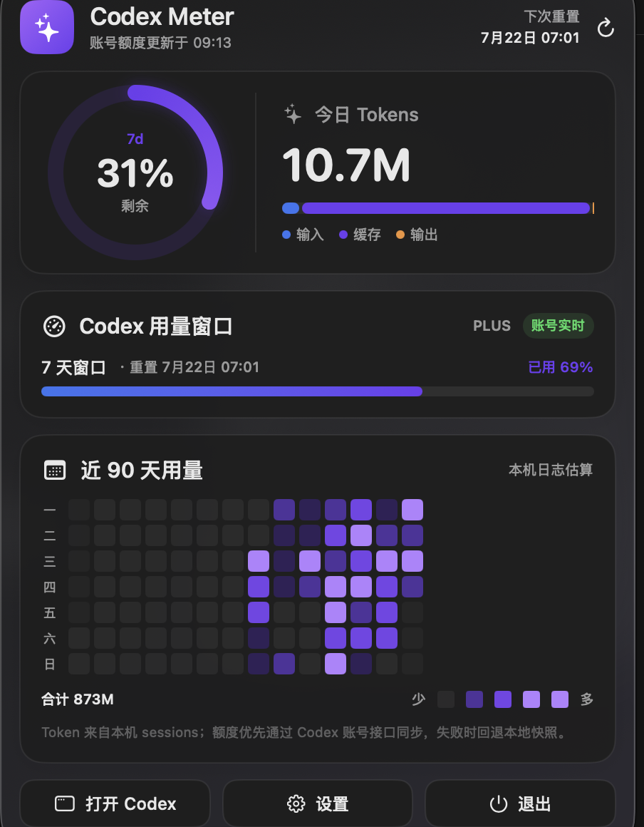Click the lightest legend swatch beside 多

coord(560,699)
